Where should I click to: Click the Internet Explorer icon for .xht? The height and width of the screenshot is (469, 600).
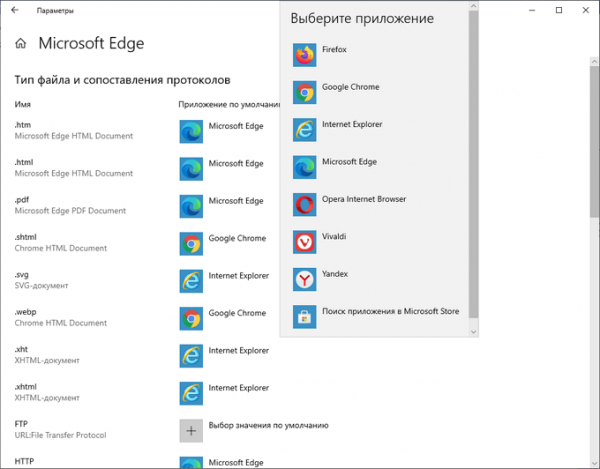[x=191, y=356]
